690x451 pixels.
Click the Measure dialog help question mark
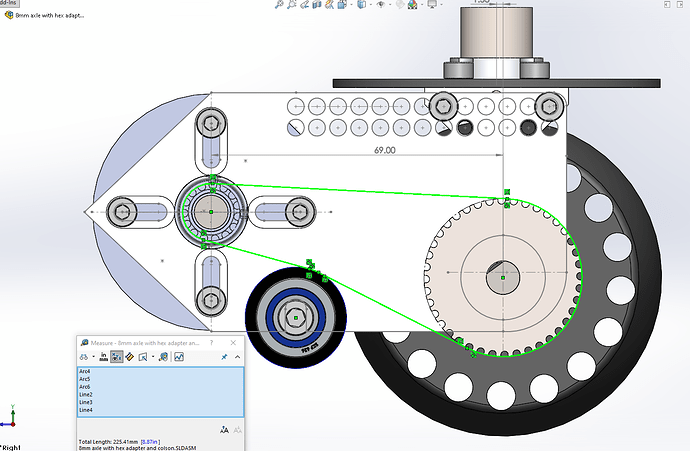[x=210, y=341]
